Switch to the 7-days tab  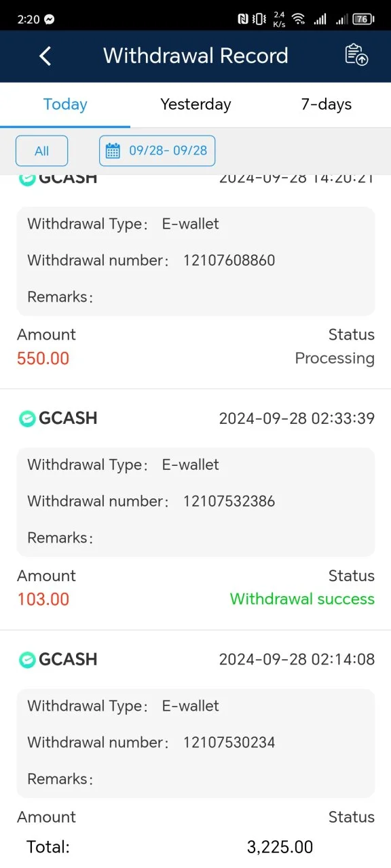pos(326,104)
